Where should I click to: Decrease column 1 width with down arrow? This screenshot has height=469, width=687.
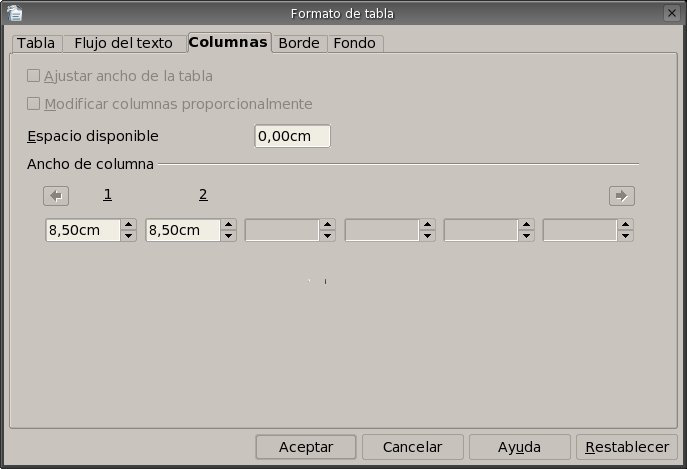(128, 236)
